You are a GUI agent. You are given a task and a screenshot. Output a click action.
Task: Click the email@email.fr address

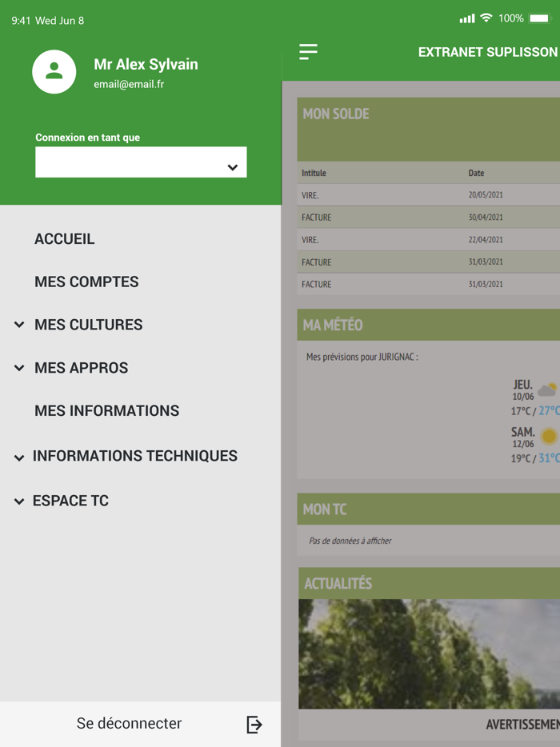pyautogui.click(x=129, y=84)
